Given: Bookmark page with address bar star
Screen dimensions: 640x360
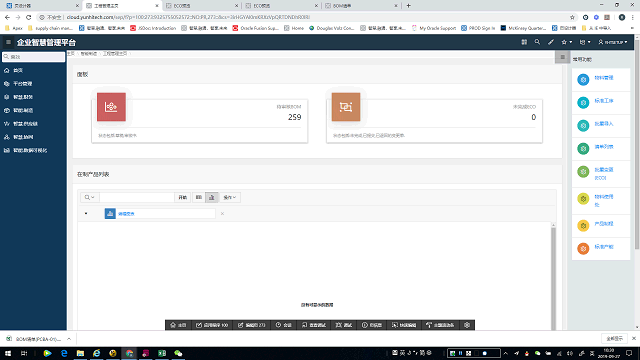Looking at the screenshot, I should point(572,17).
